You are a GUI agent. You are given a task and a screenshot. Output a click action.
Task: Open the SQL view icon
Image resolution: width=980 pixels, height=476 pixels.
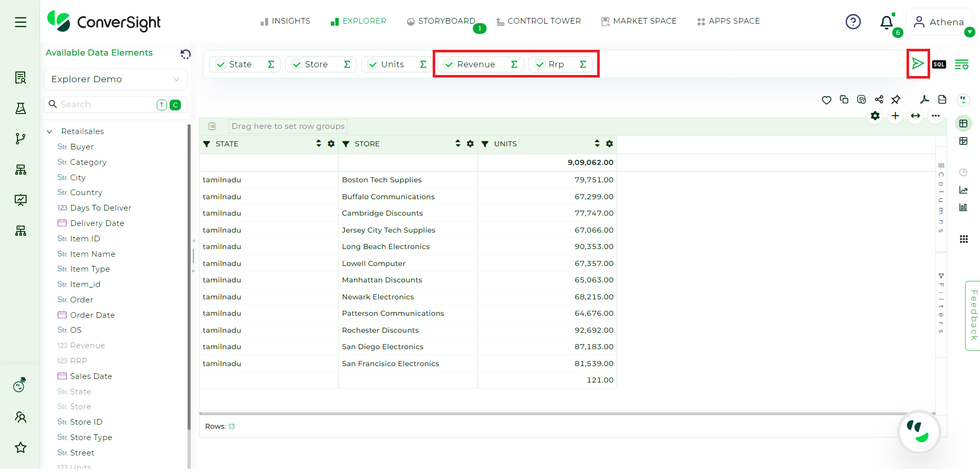click(x=939, y=64)
